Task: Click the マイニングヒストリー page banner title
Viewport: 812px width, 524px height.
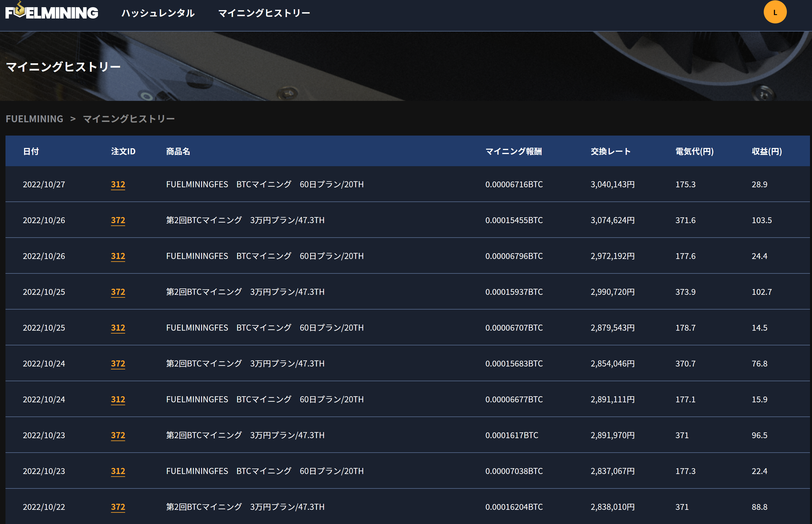Action: pyautogui.click(x=63, y=67)
